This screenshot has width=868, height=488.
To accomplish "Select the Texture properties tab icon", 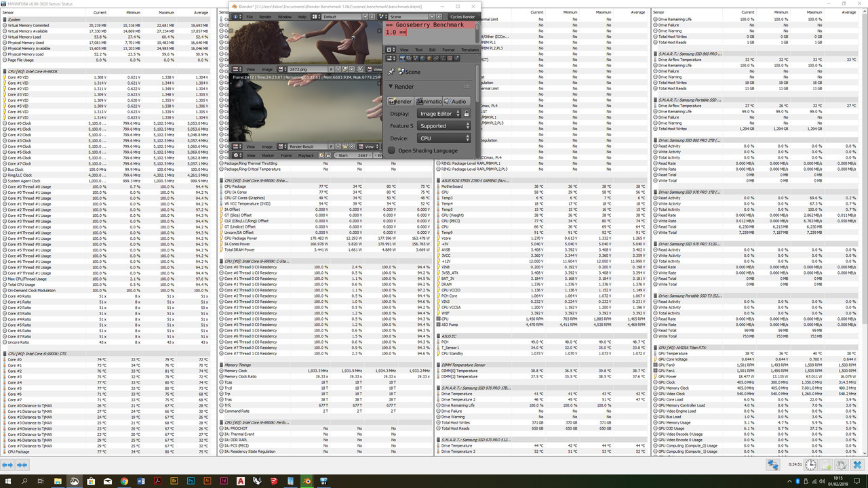I will click(x=450, y=58).
